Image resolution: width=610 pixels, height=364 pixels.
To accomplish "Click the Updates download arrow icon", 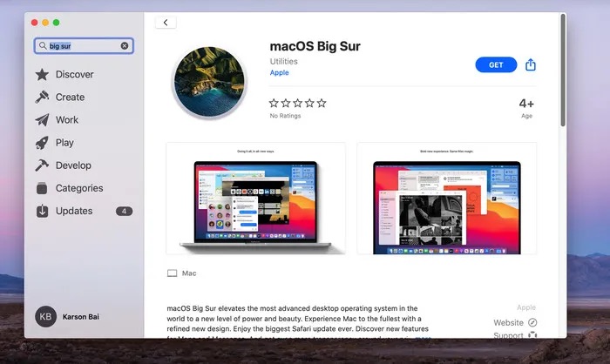I will [x=42, y=211].
